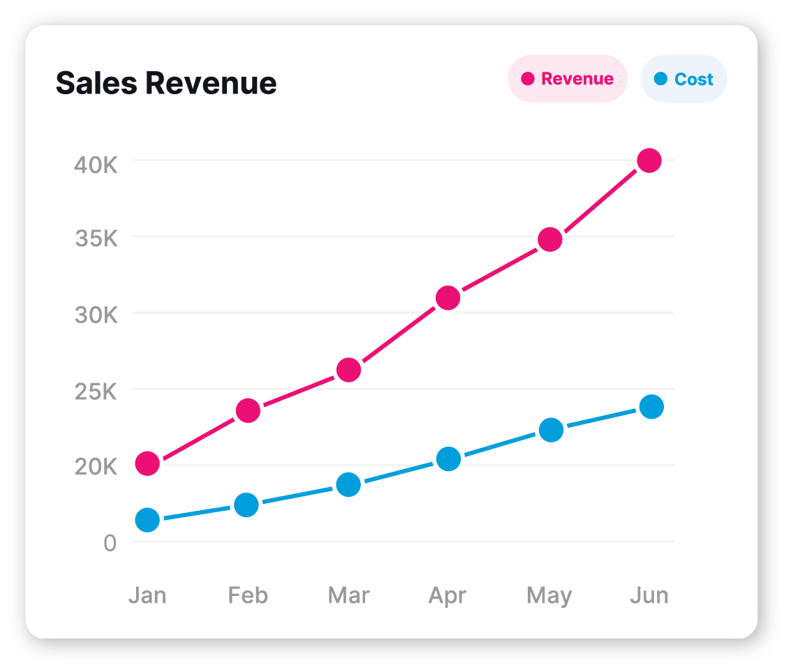Select the June Cost data point

651,406
